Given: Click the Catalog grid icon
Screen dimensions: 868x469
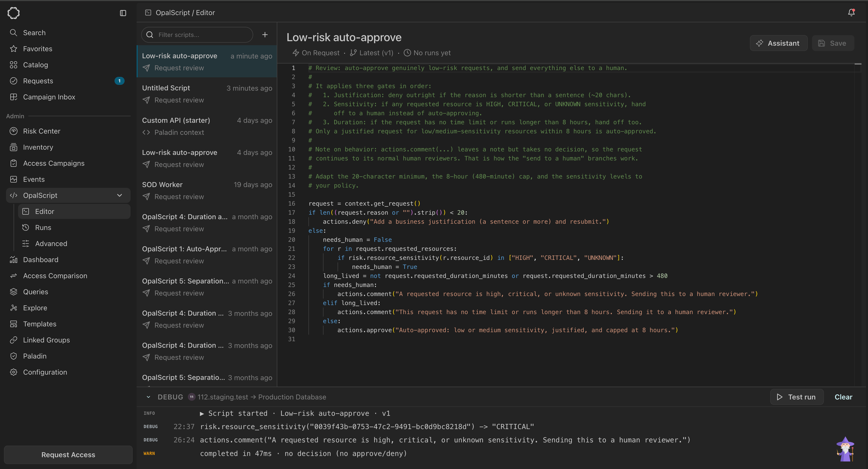Looking at the screenshot, I should pyautogui.click(x=14, y=65).
